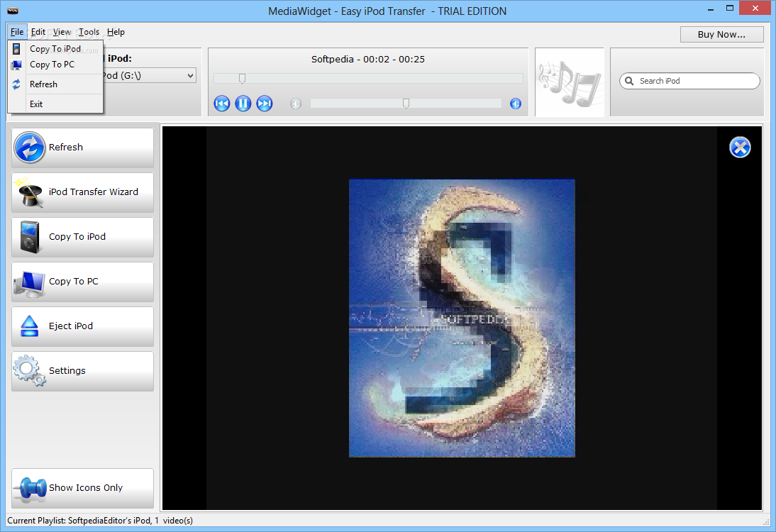Click the iPod icon in File menu
This screenshot has width=776, height=532.
tap(16, 48)
